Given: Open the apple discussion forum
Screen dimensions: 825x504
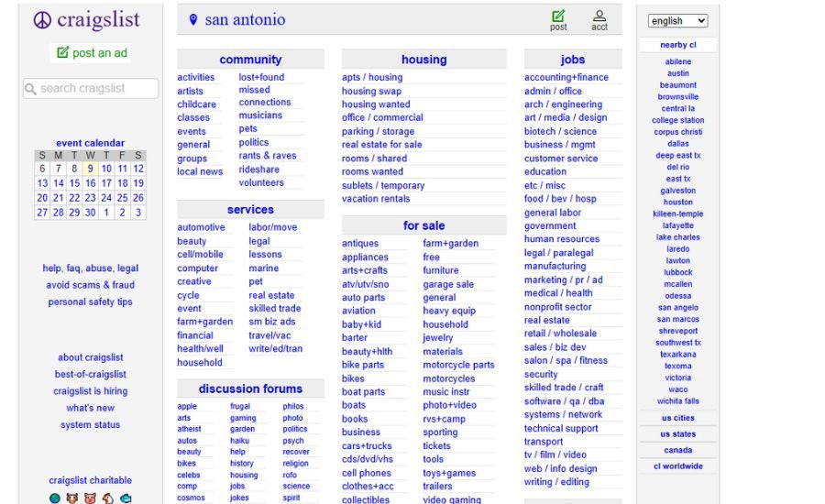Looking at the screenshot, I should (187, 406).
